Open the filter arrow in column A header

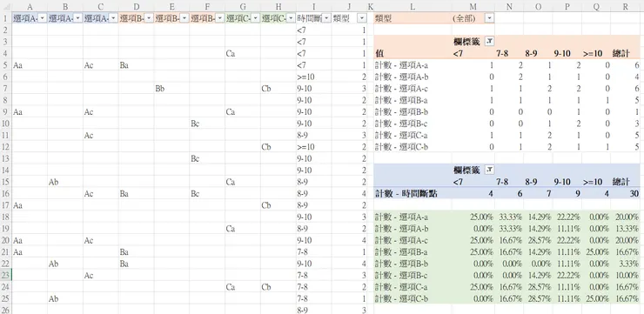[42, 18]
